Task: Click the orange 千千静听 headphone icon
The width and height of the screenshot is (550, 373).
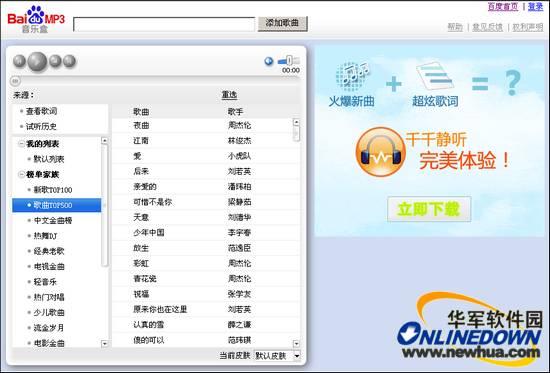Action: click(381, 152)
